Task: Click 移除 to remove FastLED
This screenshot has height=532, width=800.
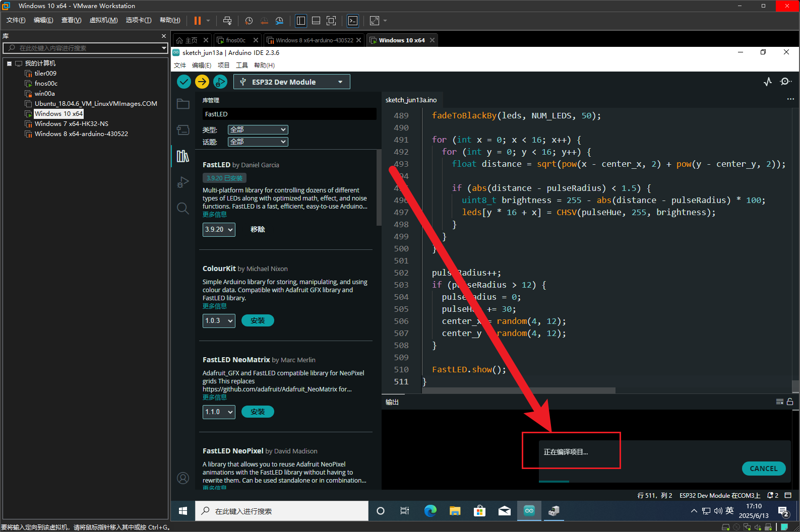Action: [258, 229]
